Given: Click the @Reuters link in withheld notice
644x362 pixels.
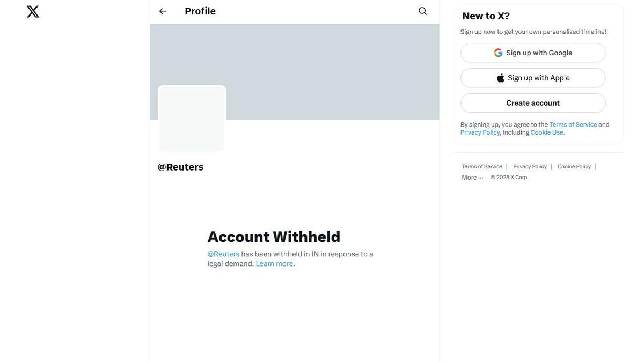Looking at the screenshot, I should point(223,254).
